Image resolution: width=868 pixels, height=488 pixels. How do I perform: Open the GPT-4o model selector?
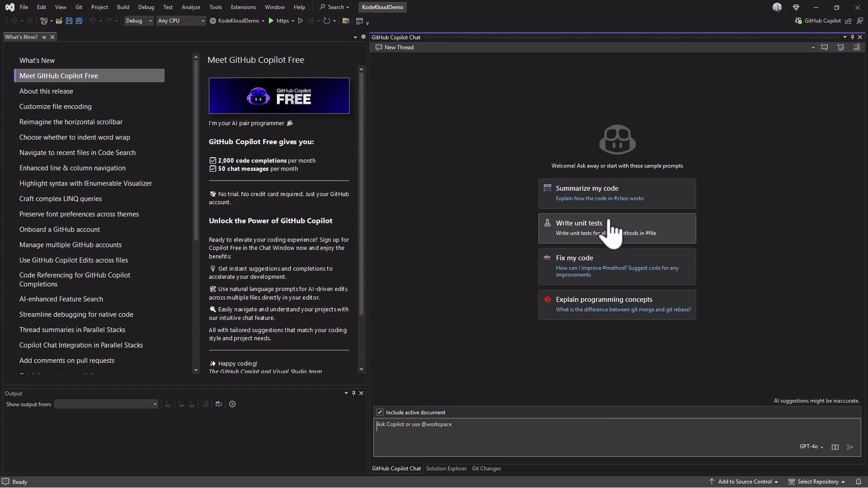pyautogui.click(x=811, y=447)
